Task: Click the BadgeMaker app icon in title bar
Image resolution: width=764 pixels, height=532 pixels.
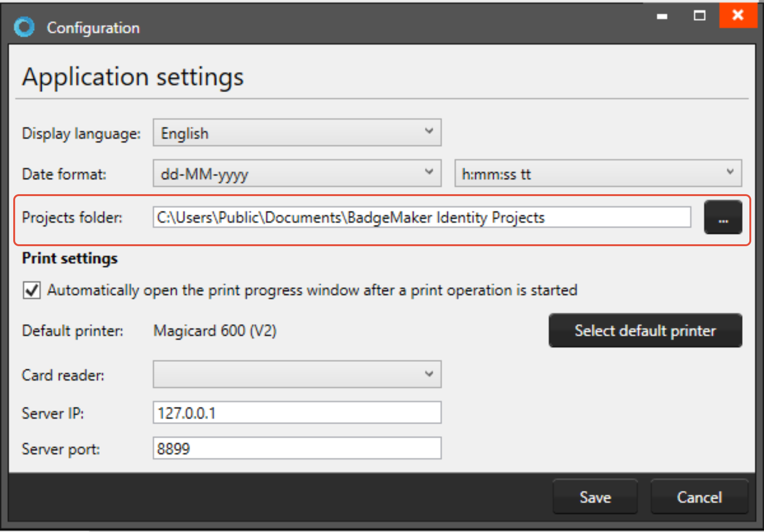Action: (24, 27)
